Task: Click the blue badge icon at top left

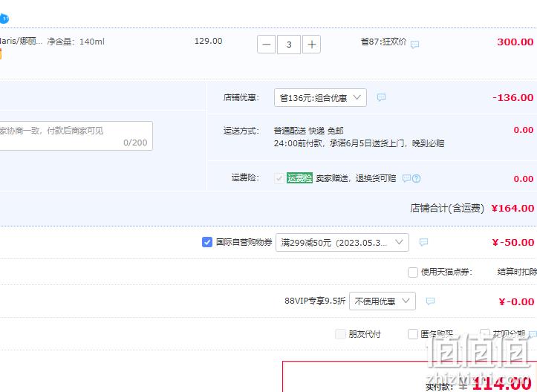Action: (4, 18)
